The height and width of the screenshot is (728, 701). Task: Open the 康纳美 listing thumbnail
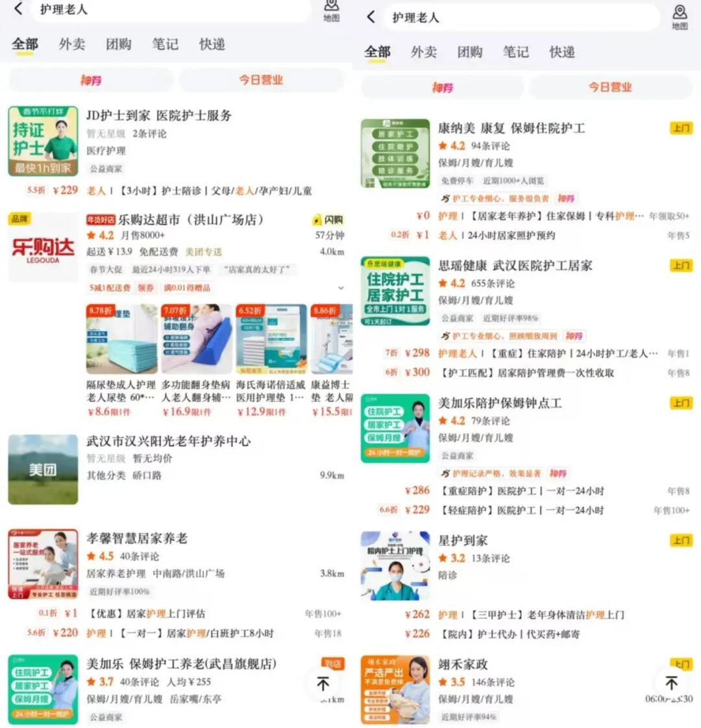pos(395,154)
